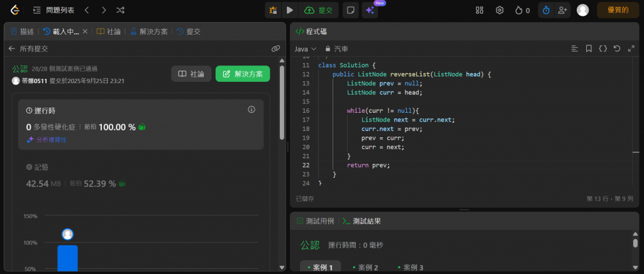This screenshot has width=644, height=274.
Task: Click the invite user icon
Action: pos(563,10)
